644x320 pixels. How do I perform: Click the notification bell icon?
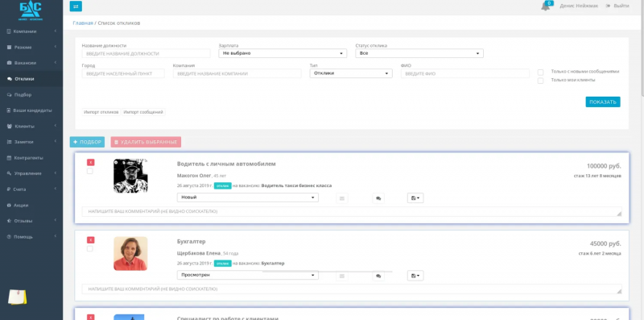click(545, 6)
